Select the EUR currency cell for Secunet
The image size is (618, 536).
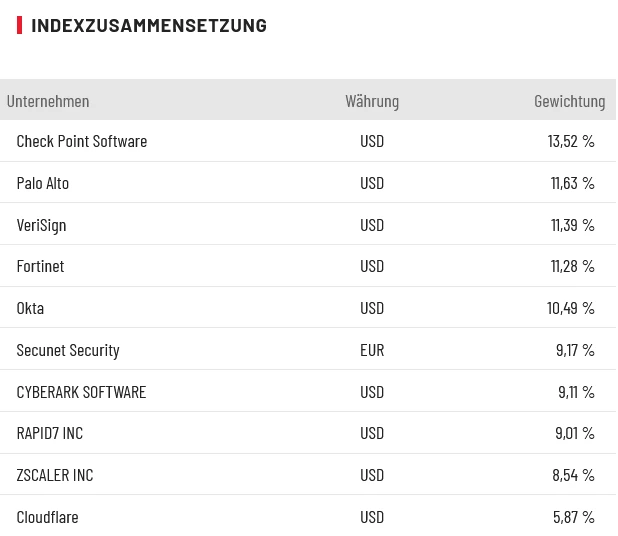click(372, 350)
